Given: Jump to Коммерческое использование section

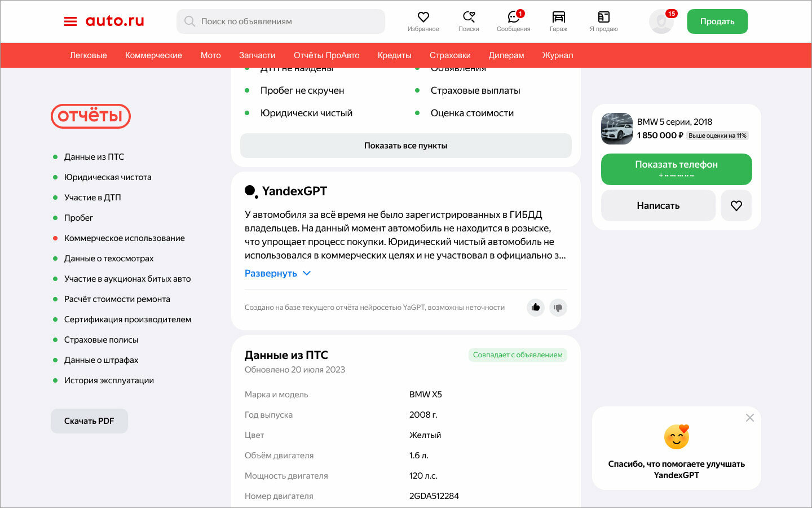Looking at the screenshot, I should click(x=124, y=238).
